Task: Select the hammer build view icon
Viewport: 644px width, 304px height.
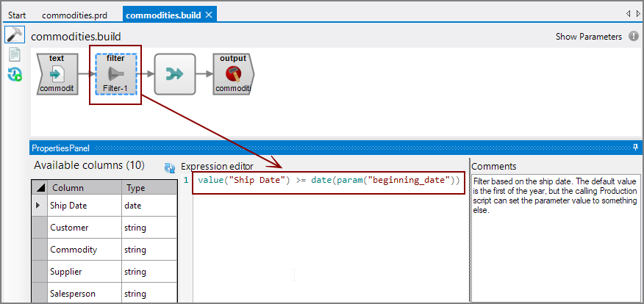Action: 15,35
